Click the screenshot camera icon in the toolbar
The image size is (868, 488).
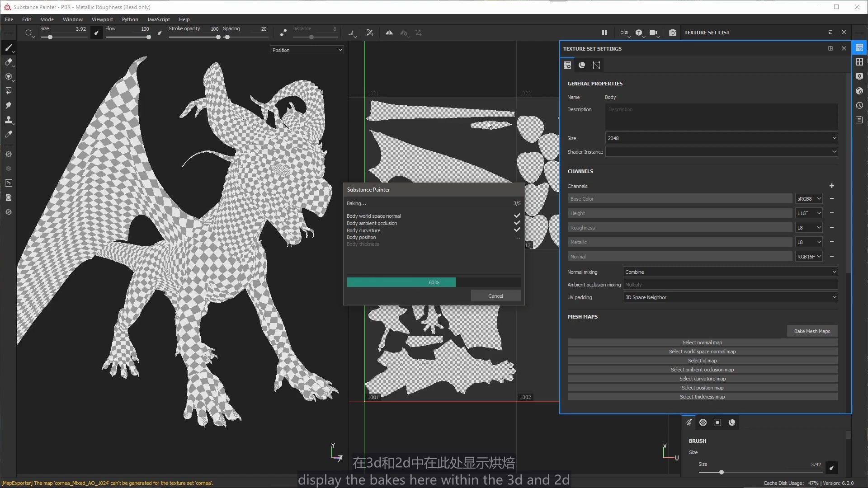point(672,33)
